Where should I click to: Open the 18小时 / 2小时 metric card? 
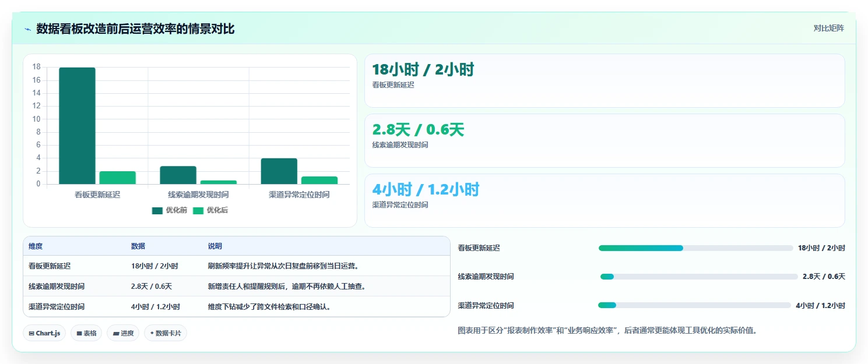[605, 80]
